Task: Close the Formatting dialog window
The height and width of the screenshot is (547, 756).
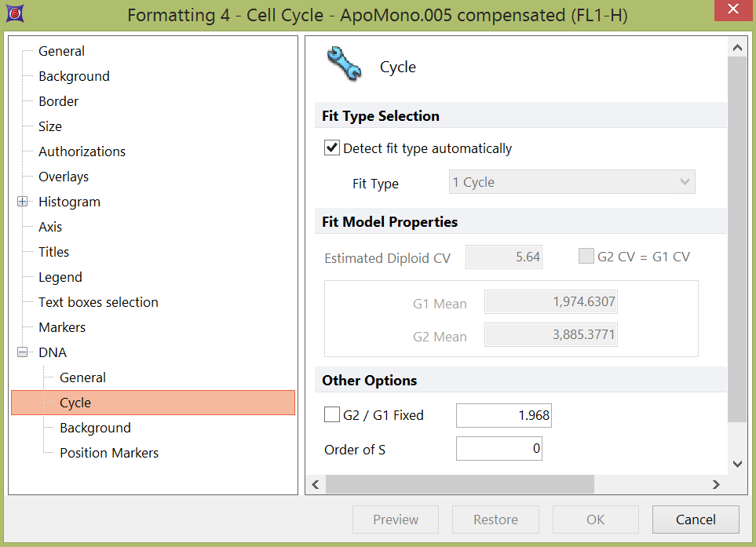Action: (x=732, y=10)
